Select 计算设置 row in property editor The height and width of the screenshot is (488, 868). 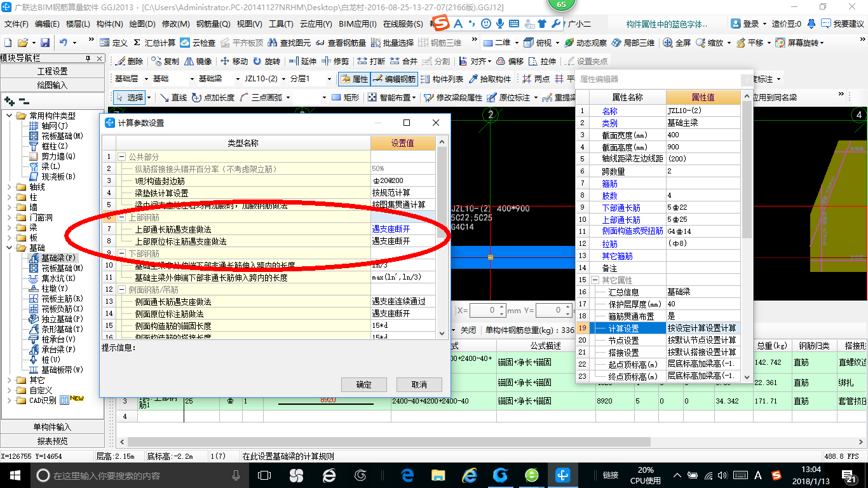pos(658,328)
